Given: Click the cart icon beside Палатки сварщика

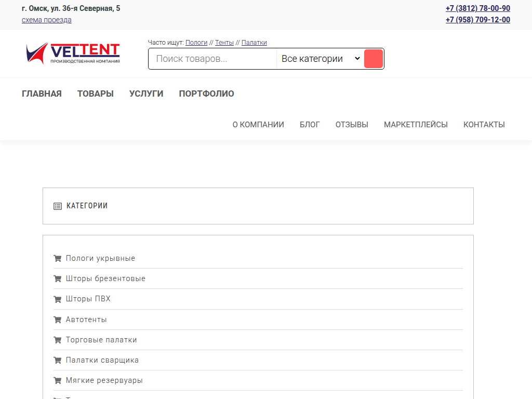Looking at the screenshot, I should click(57, 360).
